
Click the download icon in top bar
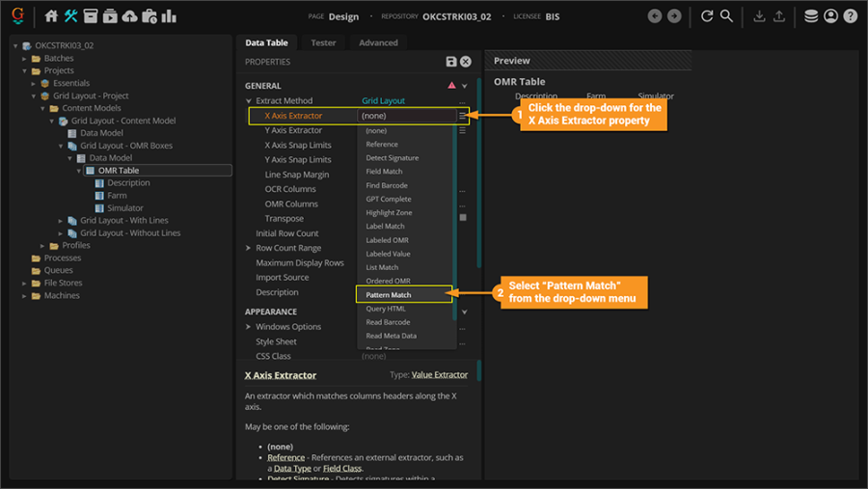point(760,16)
